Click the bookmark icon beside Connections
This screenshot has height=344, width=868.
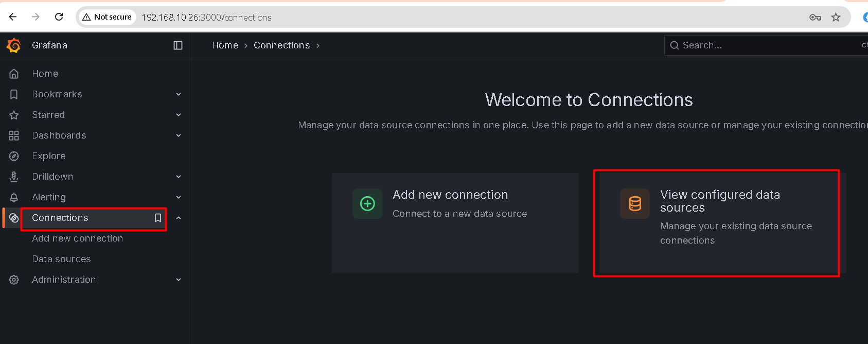(158, 218)
